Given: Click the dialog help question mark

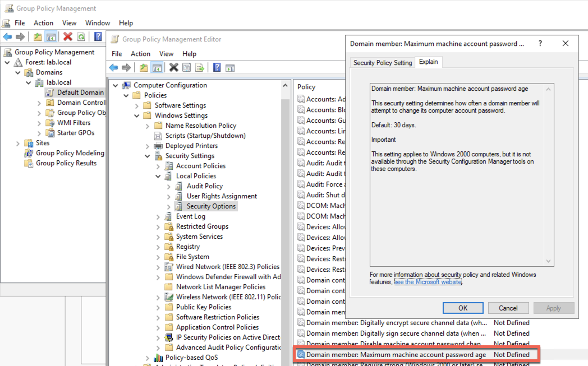Looking at the screenshot, I should [x=540, y=44].
